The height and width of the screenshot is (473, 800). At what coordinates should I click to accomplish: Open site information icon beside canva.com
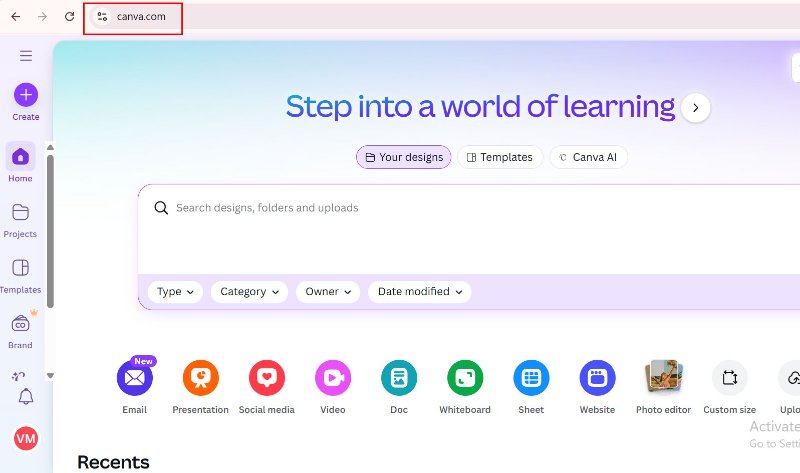(x=102, y=16)
